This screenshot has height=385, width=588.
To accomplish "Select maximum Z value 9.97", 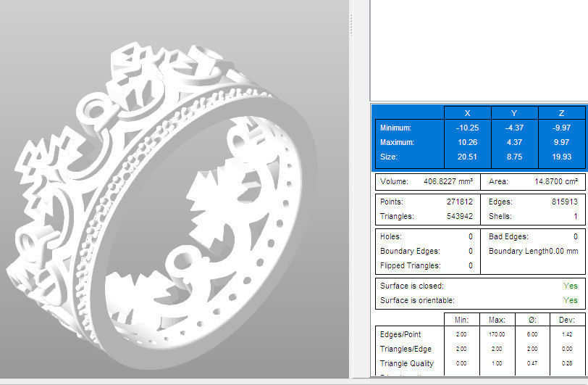I will (562, 142).
